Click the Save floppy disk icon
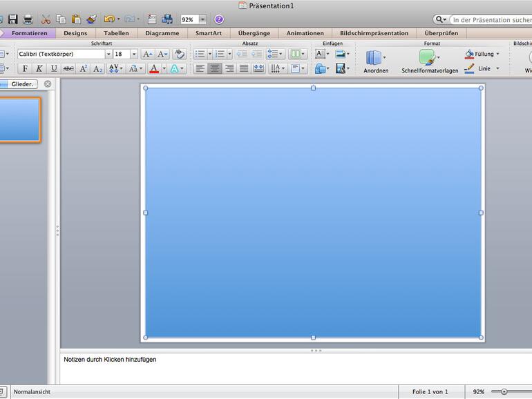532x399 pixels. tap(12, 19)
